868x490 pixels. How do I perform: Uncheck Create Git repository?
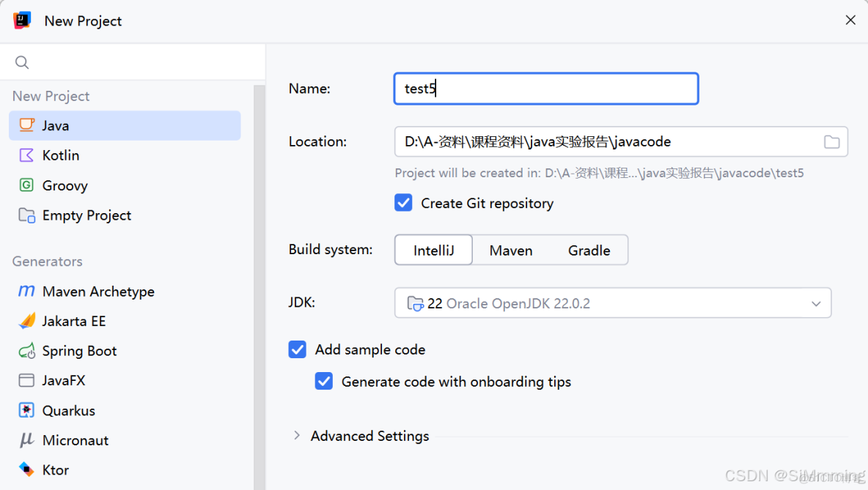click(x=403, y=203)
